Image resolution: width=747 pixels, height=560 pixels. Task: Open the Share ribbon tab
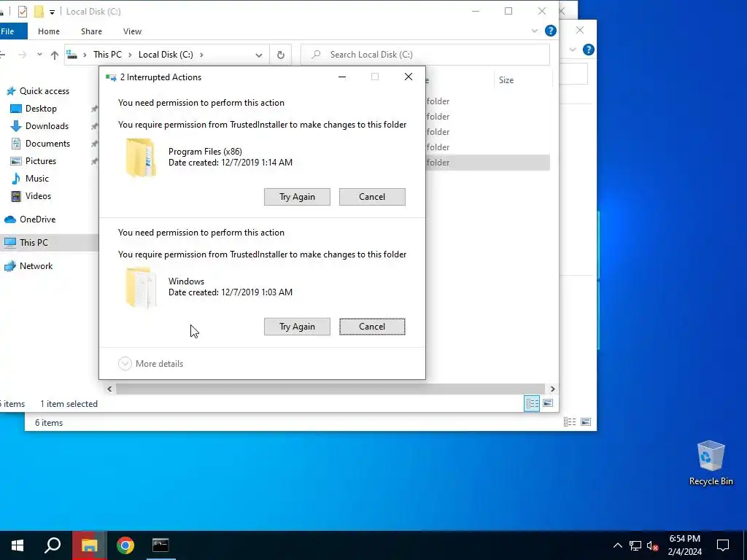(91, 31)
